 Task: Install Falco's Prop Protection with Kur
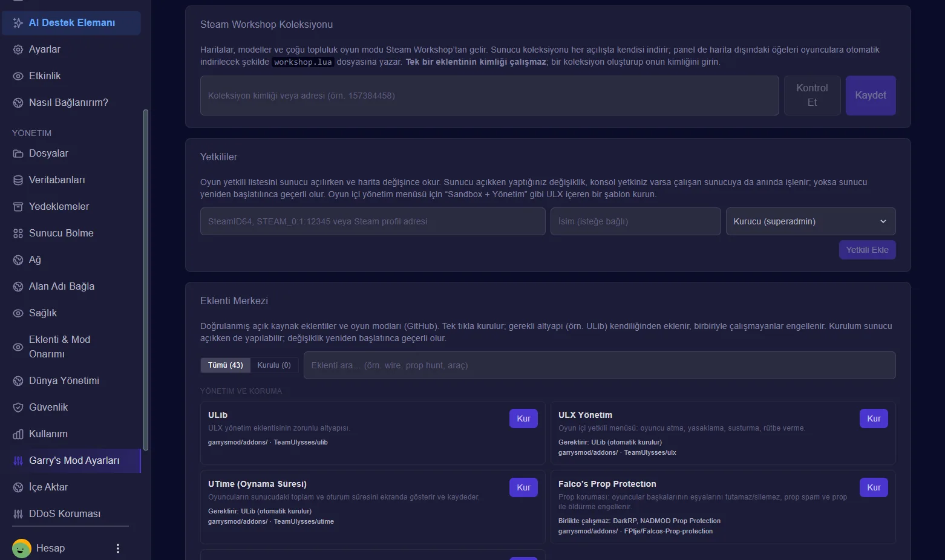pyautogui.click(x=874, y=487)
